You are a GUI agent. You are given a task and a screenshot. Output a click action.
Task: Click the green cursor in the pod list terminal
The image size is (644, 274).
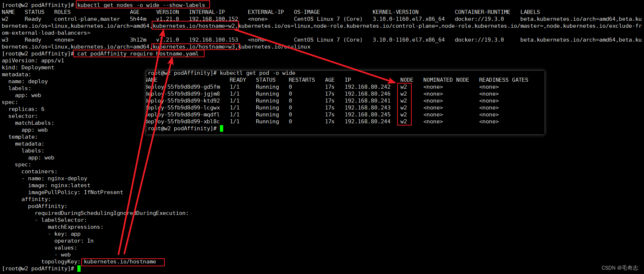click(x=221, y=128)
